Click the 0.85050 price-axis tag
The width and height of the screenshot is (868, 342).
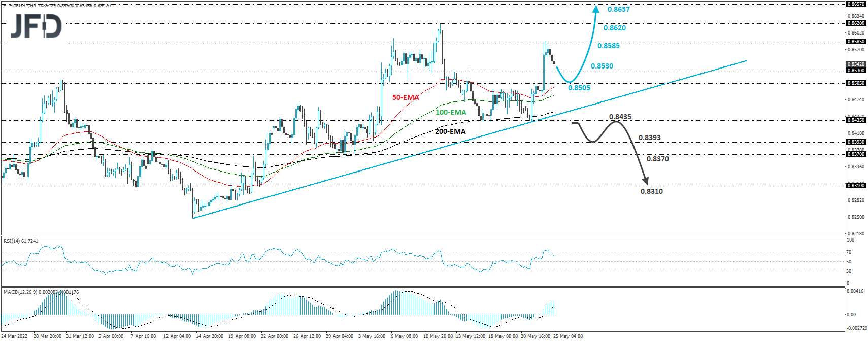tap(856, 83)
